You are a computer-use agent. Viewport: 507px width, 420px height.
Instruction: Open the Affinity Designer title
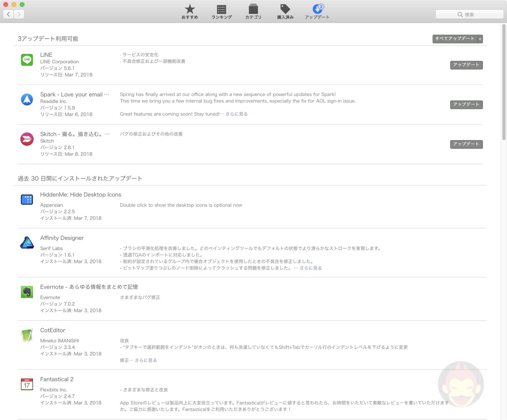(x=62, y=238)
